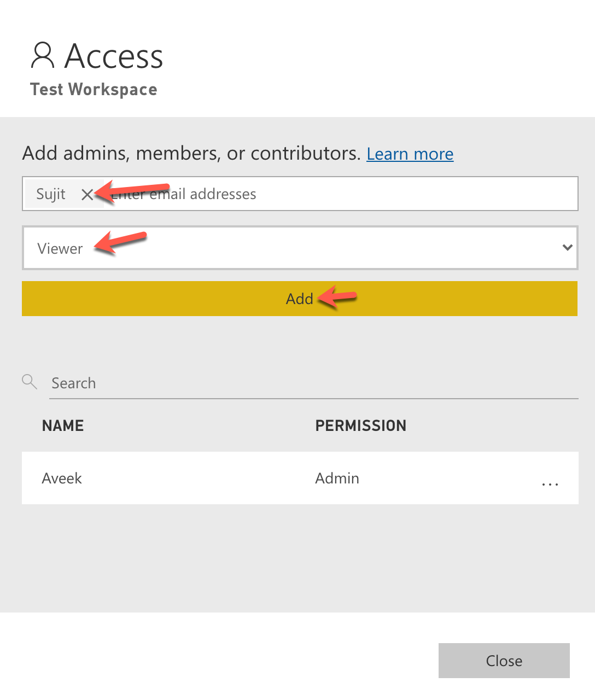Click the Test Workspace subtitle
Screen dimensions: 595x700
(x=94, y=89)
